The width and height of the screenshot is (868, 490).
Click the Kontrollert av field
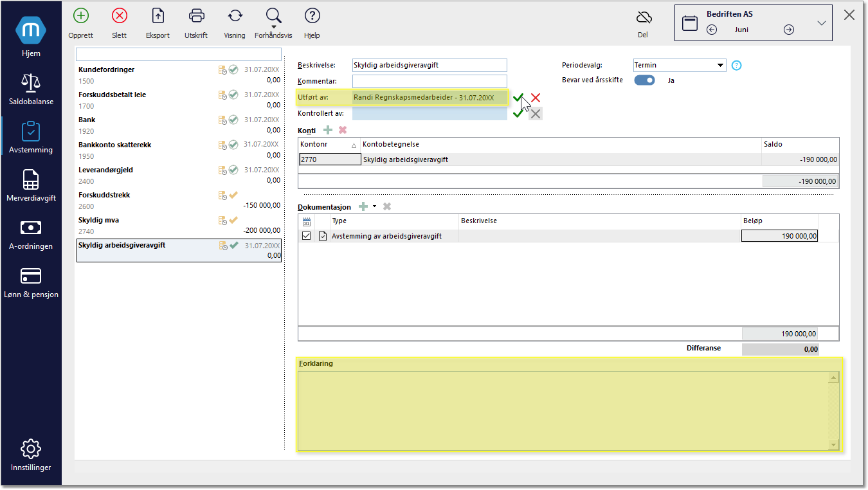429,113
